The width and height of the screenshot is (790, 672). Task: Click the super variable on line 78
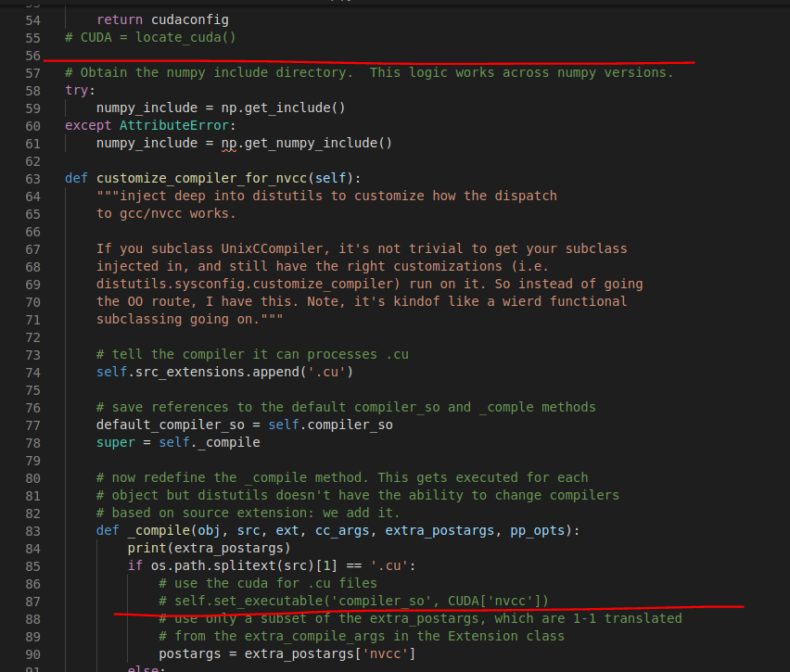click(115, 442)
